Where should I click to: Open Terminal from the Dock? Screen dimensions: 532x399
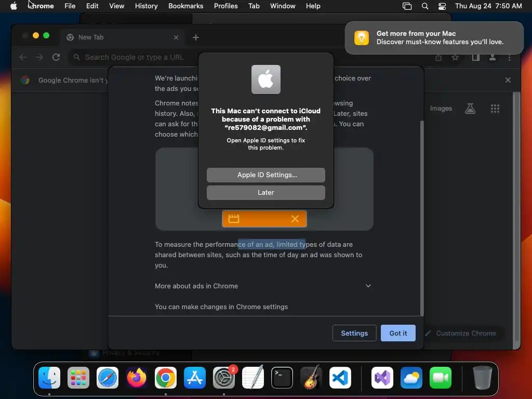(x=282, y=378)
